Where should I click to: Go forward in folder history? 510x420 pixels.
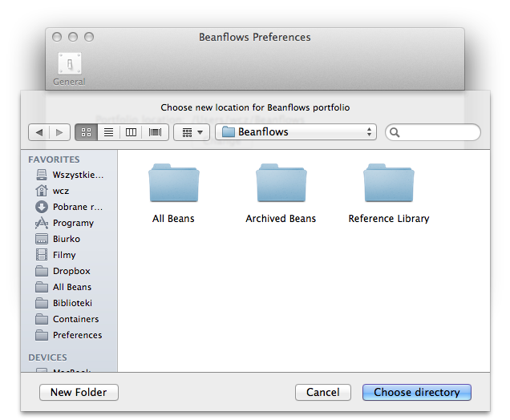[59, 132]
